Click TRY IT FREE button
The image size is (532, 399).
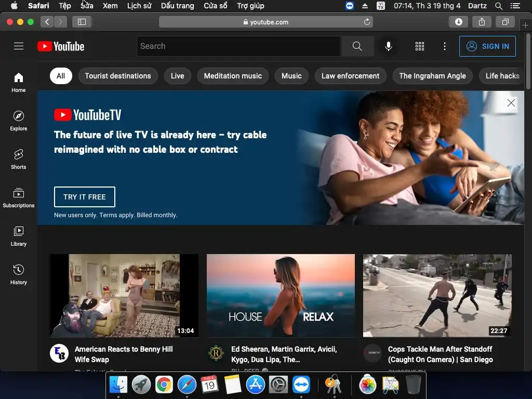click(85, 197)
